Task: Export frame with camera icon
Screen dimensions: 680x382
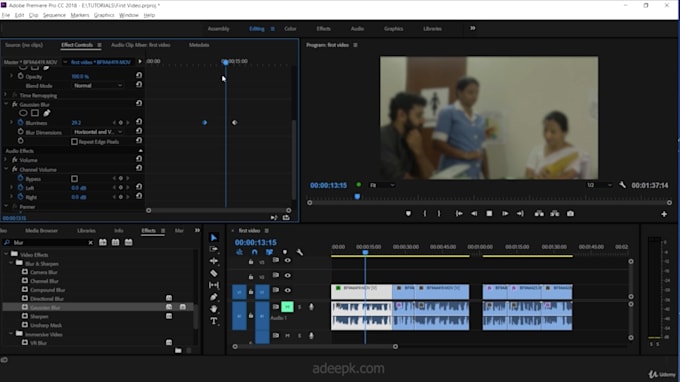Action: tap(570, 214)
